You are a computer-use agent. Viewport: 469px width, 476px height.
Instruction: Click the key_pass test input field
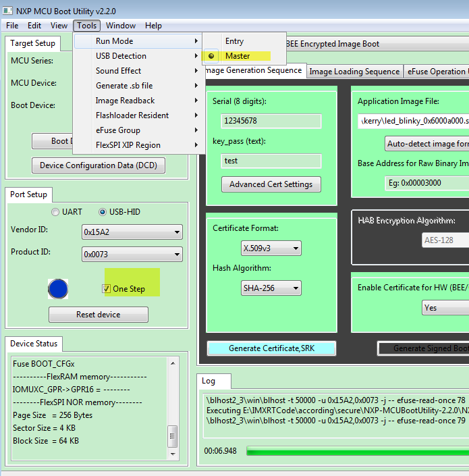271,161
